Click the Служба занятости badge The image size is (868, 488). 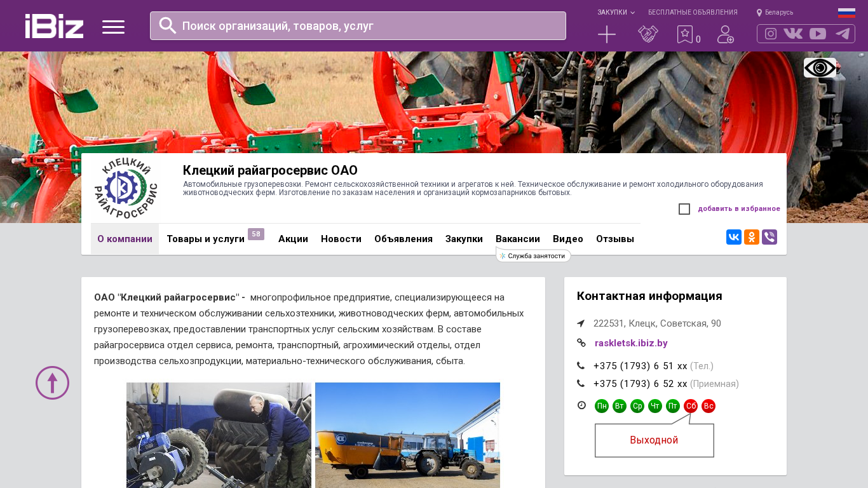point(533,255)
